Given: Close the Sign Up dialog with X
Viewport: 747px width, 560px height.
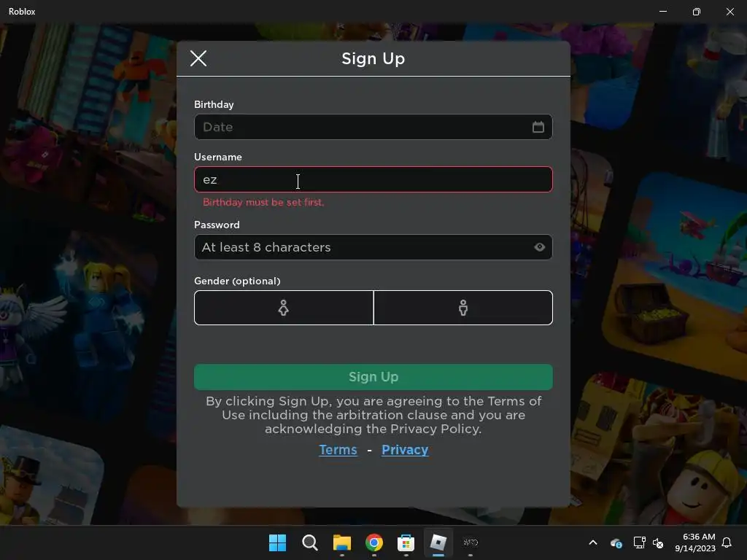Looking at the screenshot, I should pyautogui.click(x=198, y=58).
